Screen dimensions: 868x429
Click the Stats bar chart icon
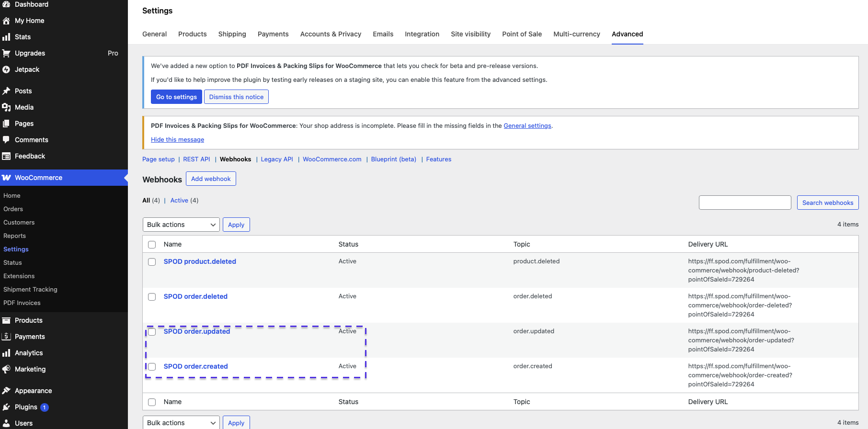click(6, 37)
